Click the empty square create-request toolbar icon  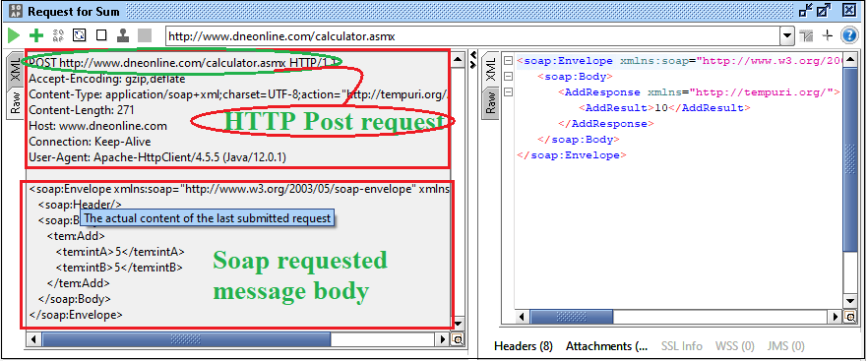coord(101,36)
